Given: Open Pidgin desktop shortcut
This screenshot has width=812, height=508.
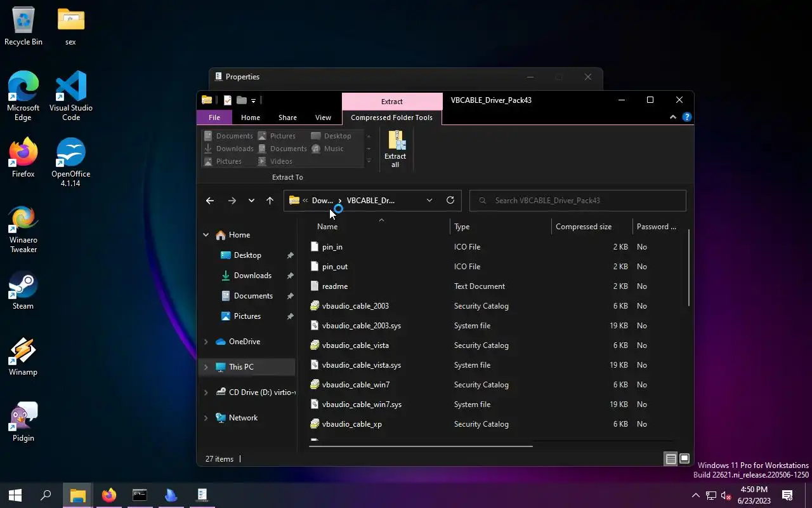Looking at the screenshot, I should point(23,422).
